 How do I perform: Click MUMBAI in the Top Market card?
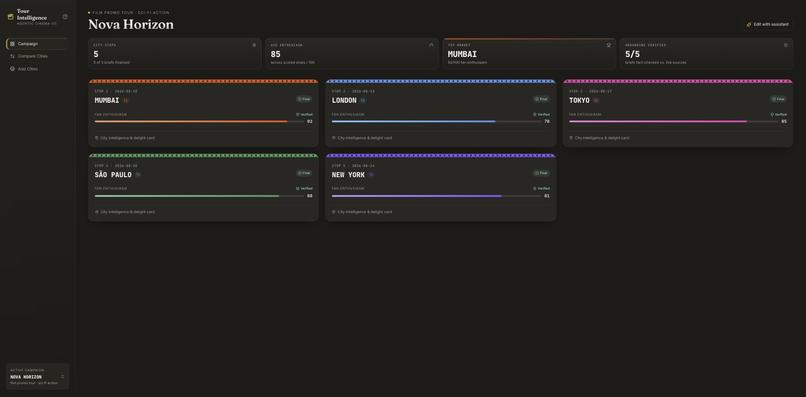point(462,54)
